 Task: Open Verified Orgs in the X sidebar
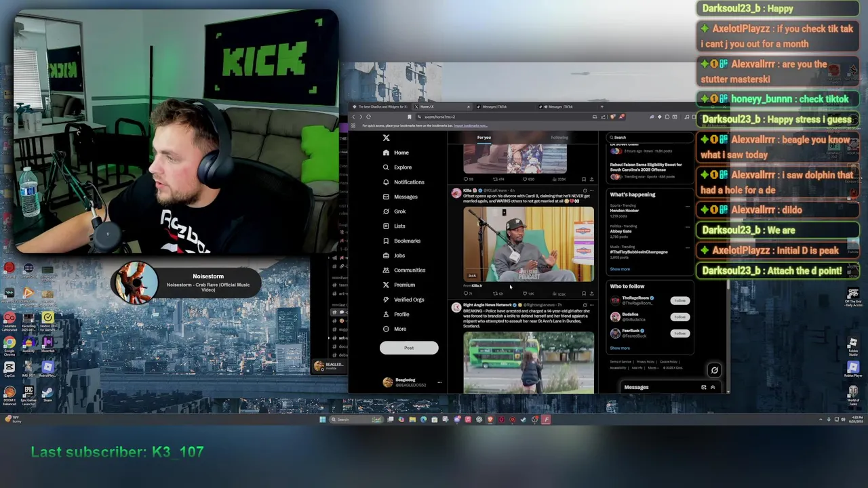403,300
